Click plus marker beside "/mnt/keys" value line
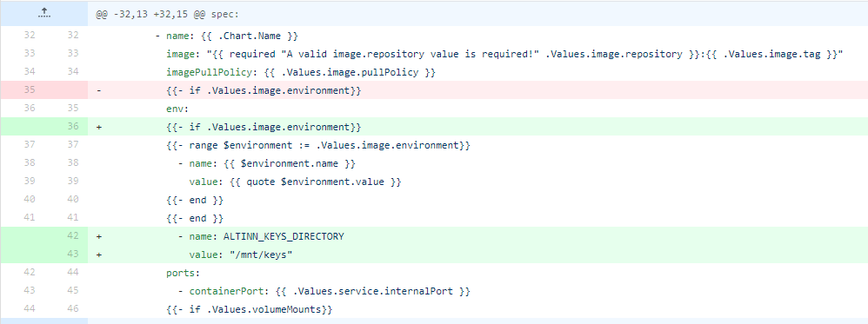 pyautogui.click(x=99, y=255)
